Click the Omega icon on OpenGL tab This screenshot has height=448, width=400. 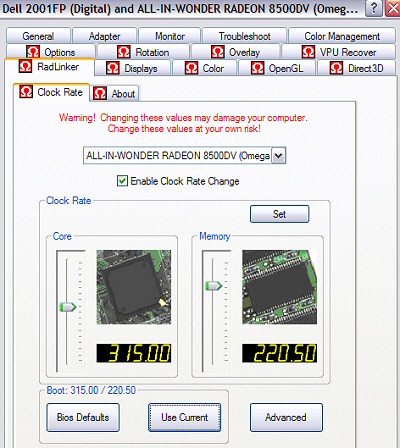point(257,68)
